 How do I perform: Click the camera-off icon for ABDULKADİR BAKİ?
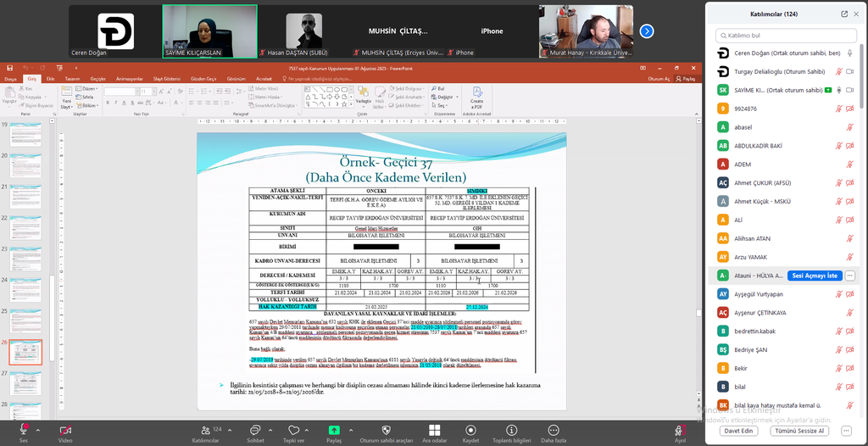[x=849, y=146]
